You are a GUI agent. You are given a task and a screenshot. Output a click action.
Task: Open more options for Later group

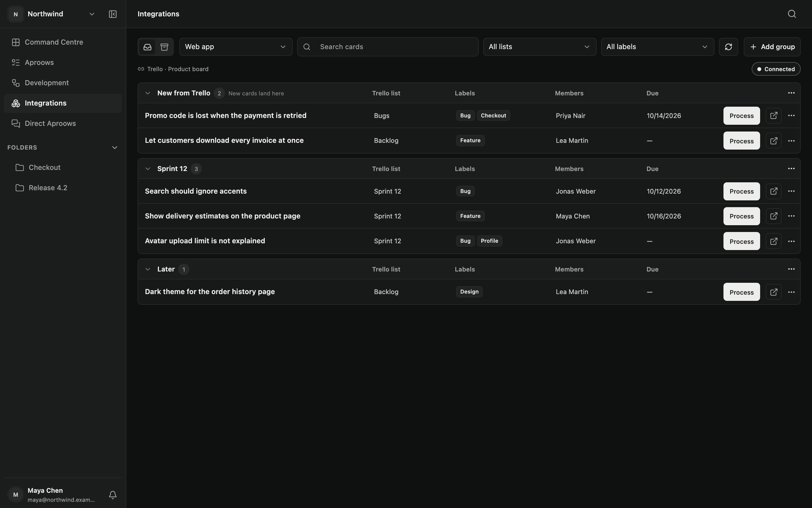[791, 269]
